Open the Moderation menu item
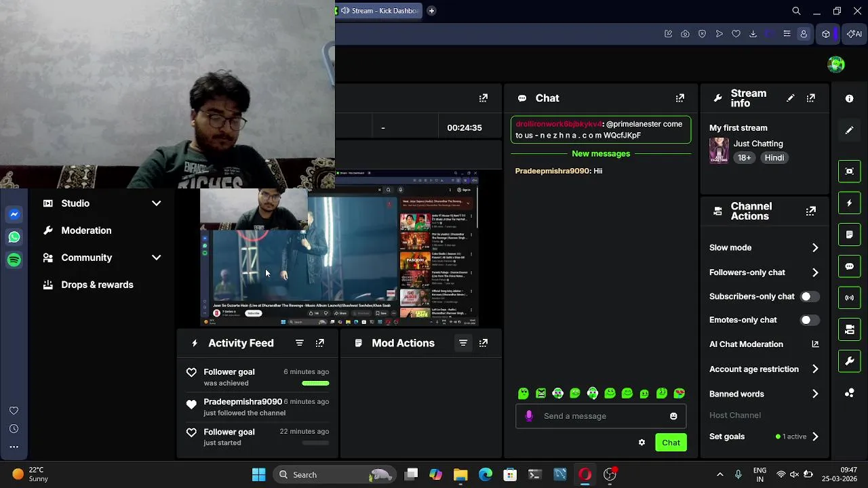Image resolution: width=868 pixels, height=488 pixels. point(86,230)
